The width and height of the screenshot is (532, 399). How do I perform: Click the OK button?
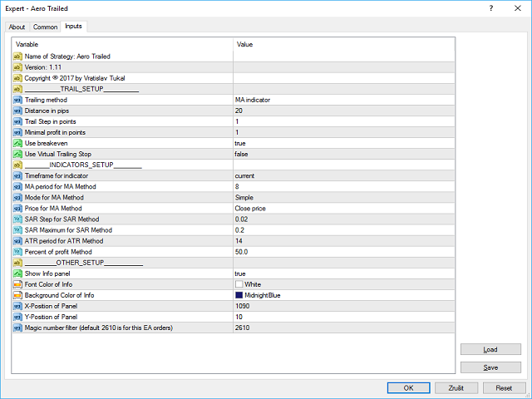coord(408,387)
